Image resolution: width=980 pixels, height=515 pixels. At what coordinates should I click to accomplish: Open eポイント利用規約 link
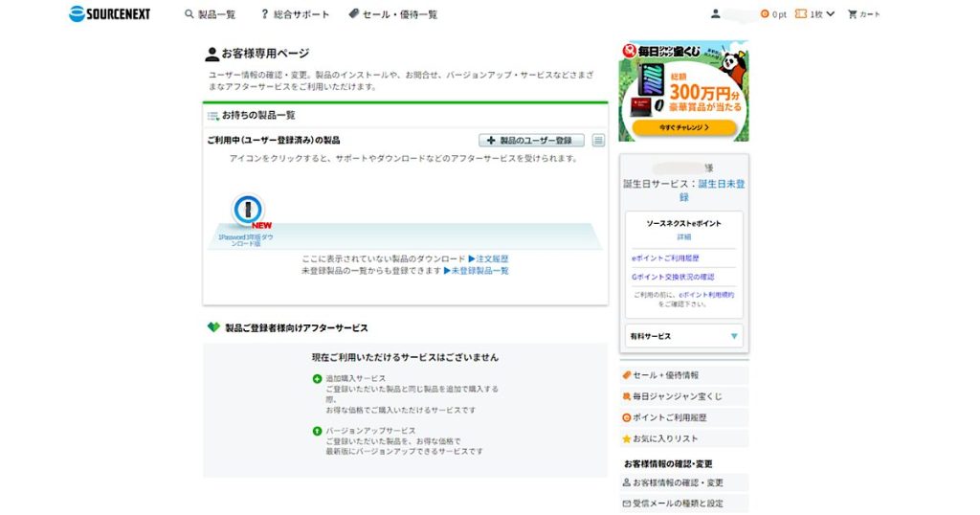[x=706, y=295]
